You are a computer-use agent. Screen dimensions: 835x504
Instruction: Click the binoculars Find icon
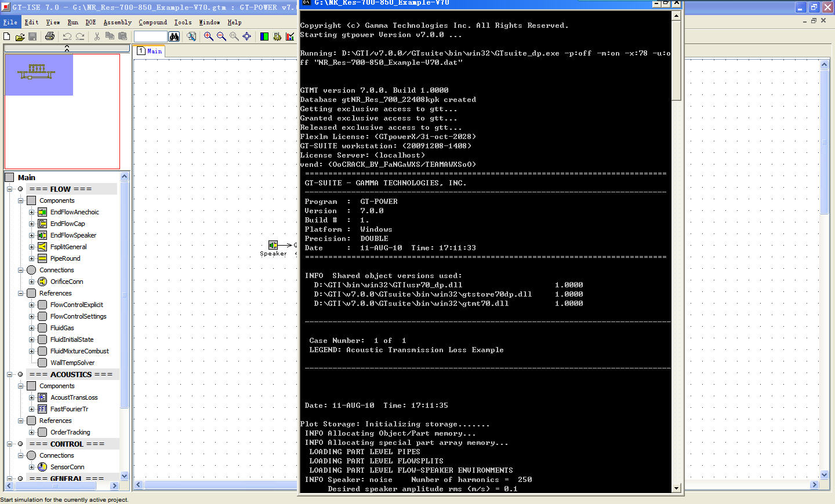(174, 36)
